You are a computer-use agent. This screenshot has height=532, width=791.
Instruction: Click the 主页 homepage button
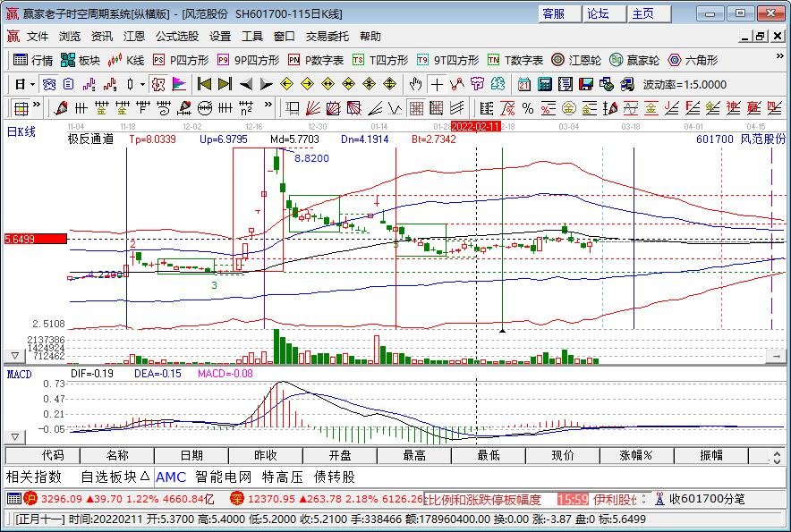click(650, 13)
